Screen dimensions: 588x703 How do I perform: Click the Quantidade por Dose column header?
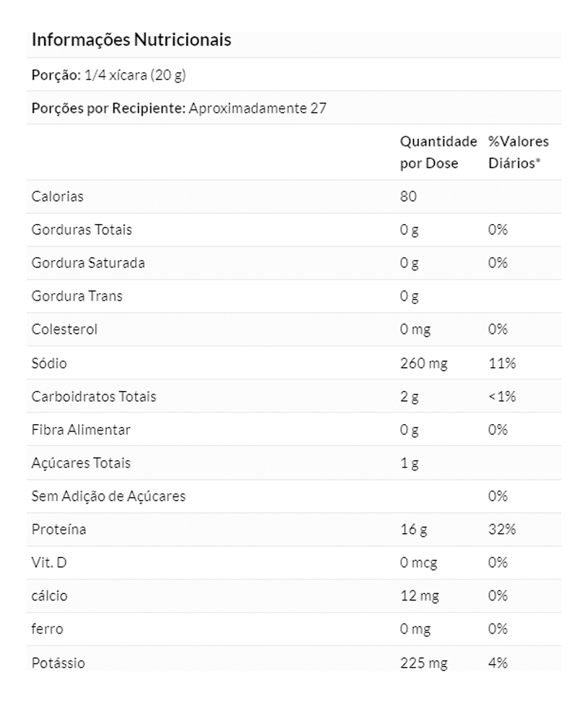(x=438, y=152)
